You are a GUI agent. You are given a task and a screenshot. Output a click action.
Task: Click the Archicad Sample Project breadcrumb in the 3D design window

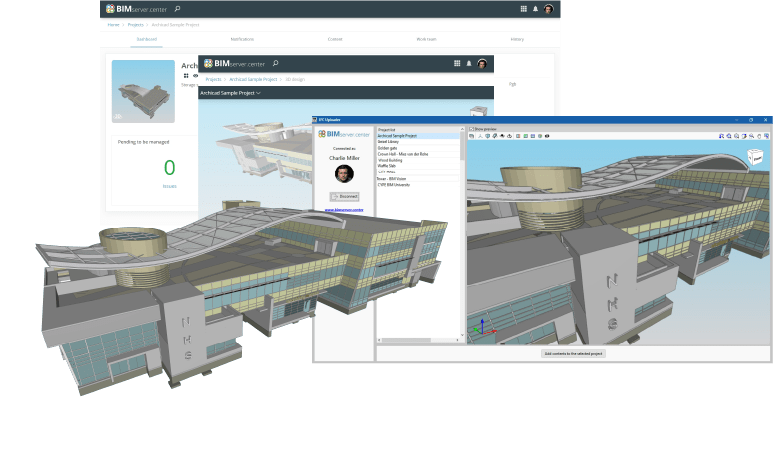(253, 79)
